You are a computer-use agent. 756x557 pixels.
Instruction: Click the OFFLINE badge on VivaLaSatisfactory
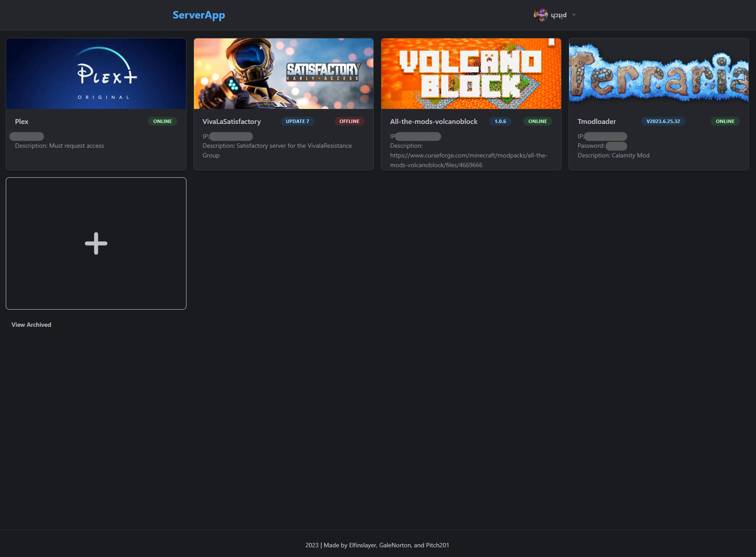point(350,121)
